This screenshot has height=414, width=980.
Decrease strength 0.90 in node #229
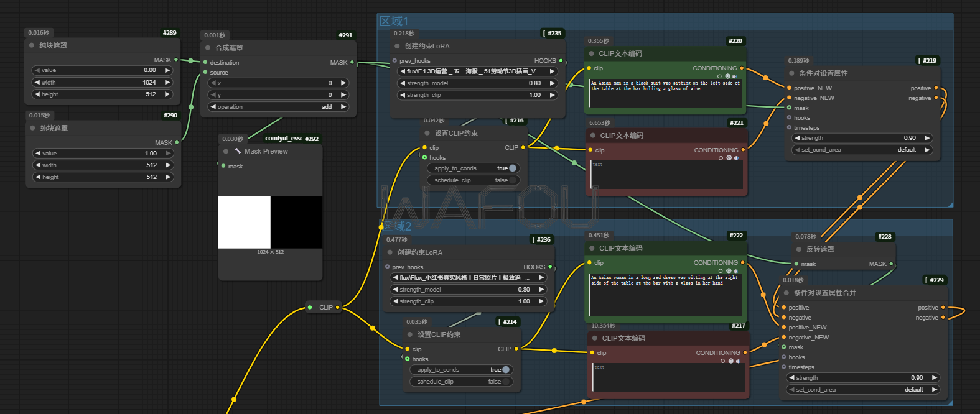click(x=792, y=378)
